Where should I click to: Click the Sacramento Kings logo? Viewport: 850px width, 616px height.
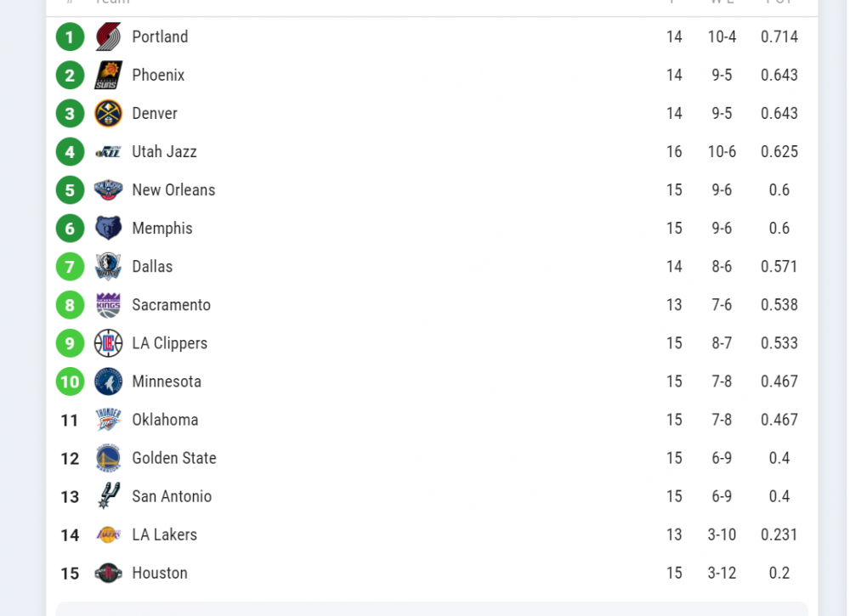tap(109, 305)
